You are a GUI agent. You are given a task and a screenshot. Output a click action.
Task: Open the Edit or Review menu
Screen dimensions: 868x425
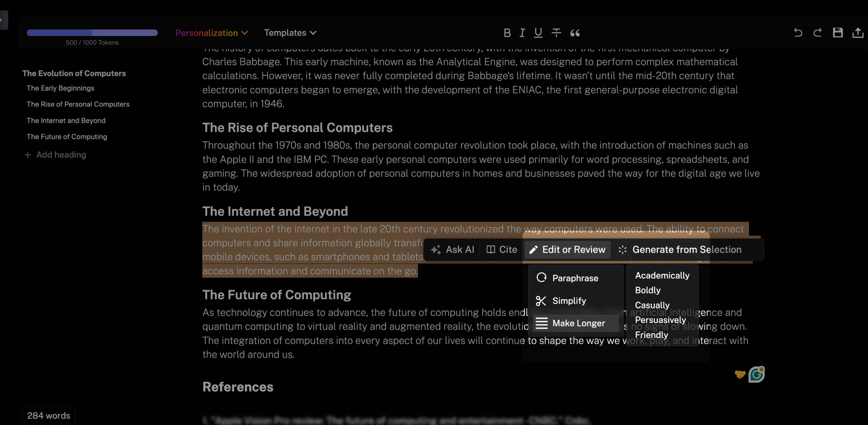[x=567, y=250]
